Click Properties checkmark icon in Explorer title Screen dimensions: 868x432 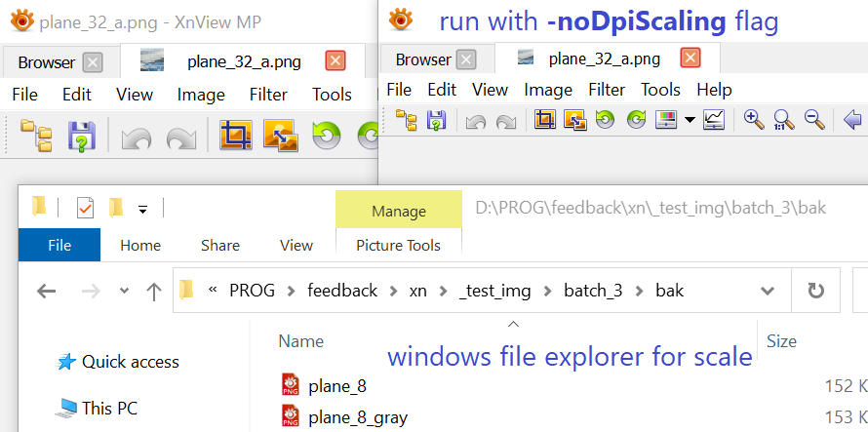85,209
